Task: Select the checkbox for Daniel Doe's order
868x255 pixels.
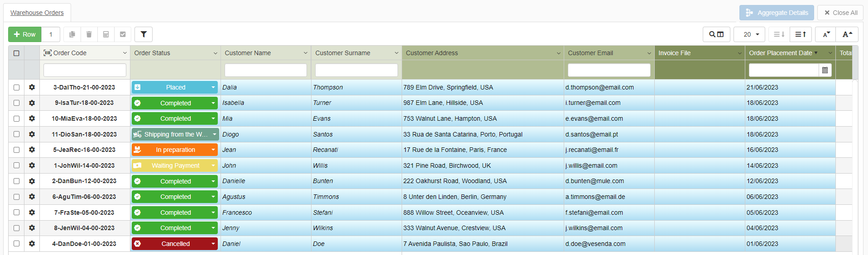Action: point(16,244)
